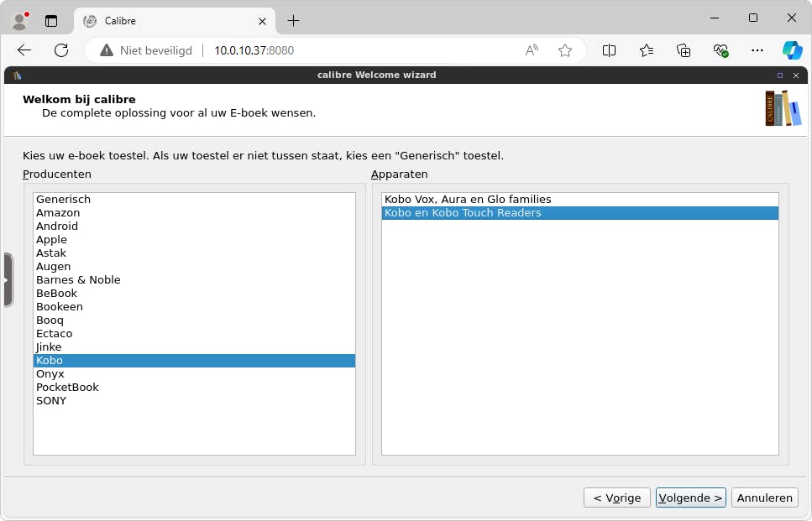This screenshot has height=521, width=812.
Task: Select the Calibre tab
Action: [175, 21]
